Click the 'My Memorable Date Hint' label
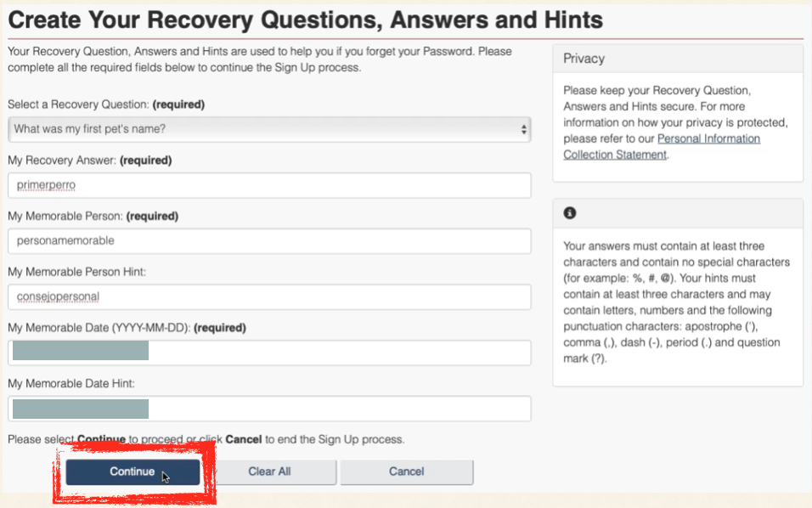This screenshot has height=508, width=812. tap(71, 384)
